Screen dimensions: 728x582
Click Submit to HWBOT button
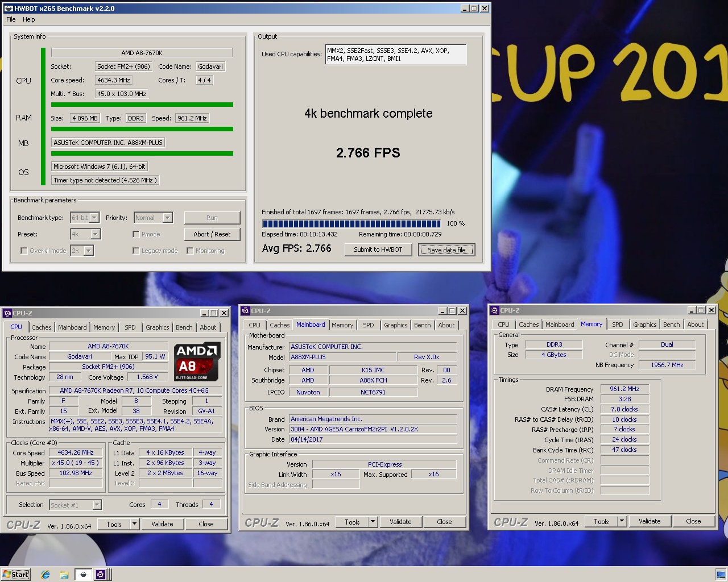click(378, 250)
